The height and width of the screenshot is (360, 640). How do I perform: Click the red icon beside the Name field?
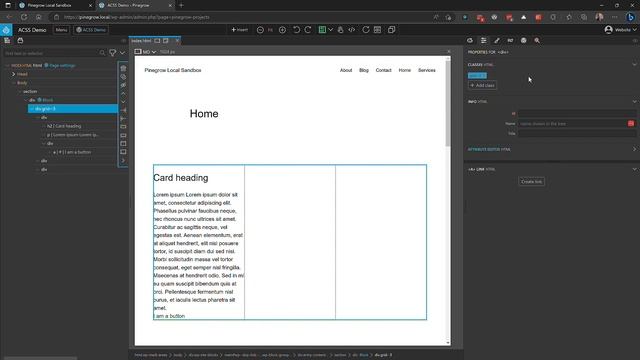[x=631, y=123]
